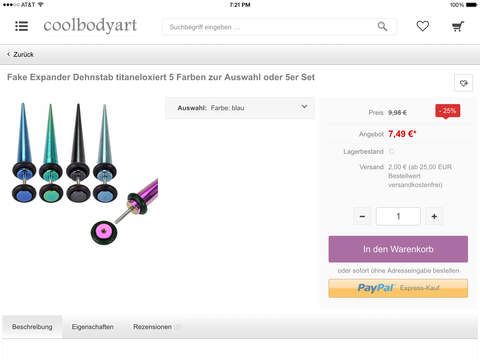
Task: Click the PayPal Express-Kauf button
Action: tap(398, 288)
